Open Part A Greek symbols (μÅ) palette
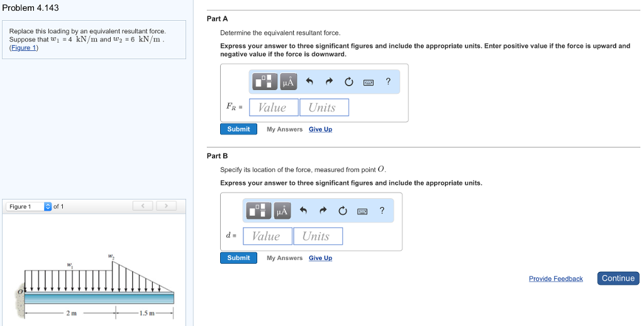 click(288, 82)
